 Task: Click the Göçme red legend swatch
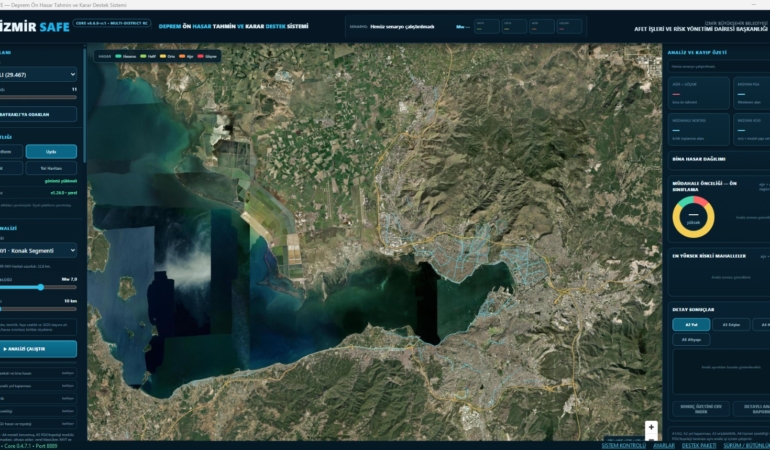click(200, 56)
